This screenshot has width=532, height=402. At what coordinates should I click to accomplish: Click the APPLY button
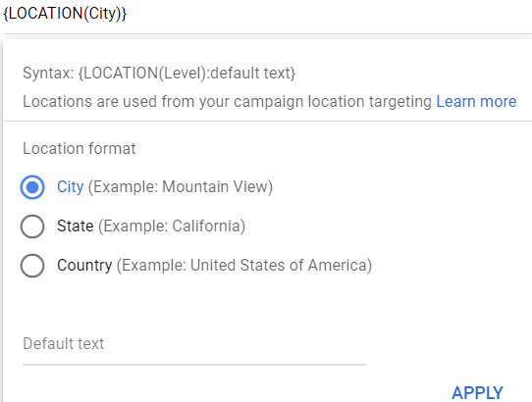pos(477,393)
